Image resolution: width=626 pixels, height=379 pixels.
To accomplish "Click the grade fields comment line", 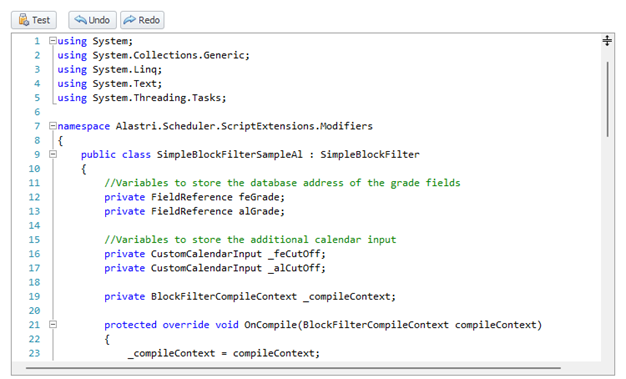I will point(282,183).
